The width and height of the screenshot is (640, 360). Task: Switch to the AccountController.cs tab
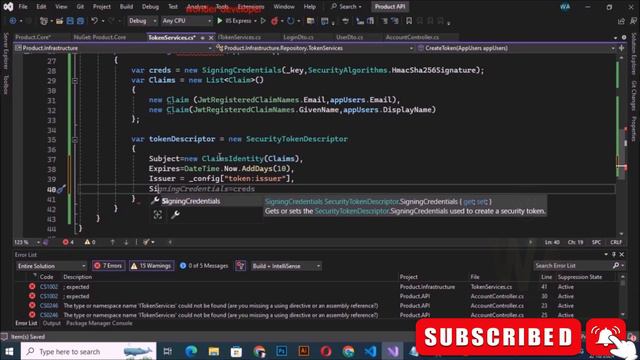pos(412,37)
